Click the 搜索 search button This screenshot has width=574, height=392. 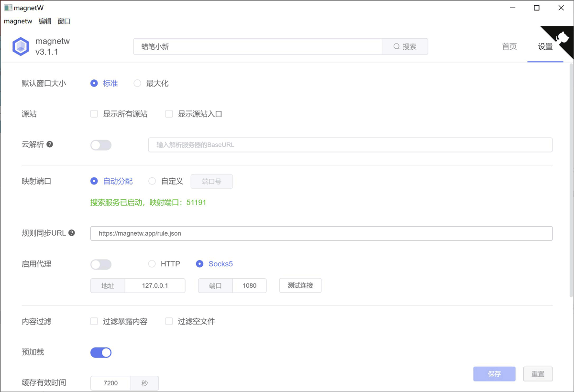tap(405, 46)
